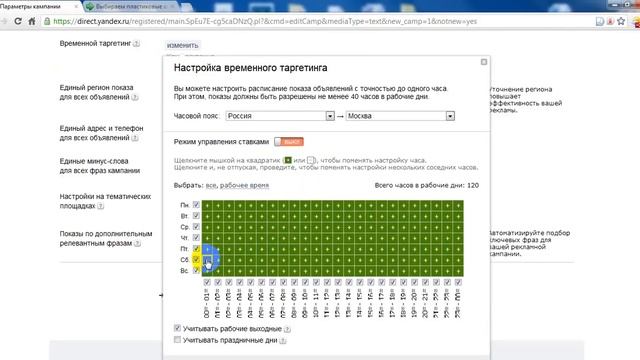Toggle the Monday 00–01 green hour cell
The image size is (640, 360).
(207, 205)
